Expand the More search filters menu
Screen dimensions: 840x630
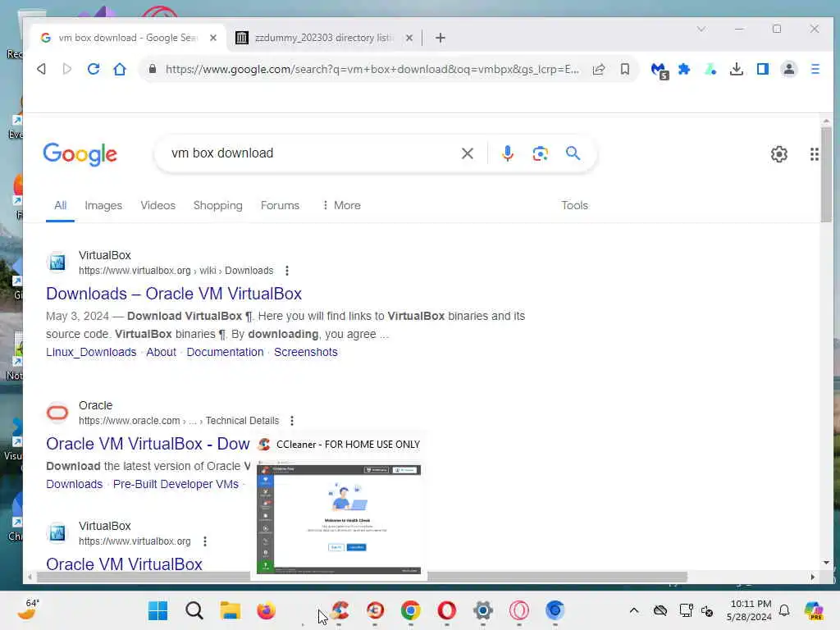coord(341,205)
